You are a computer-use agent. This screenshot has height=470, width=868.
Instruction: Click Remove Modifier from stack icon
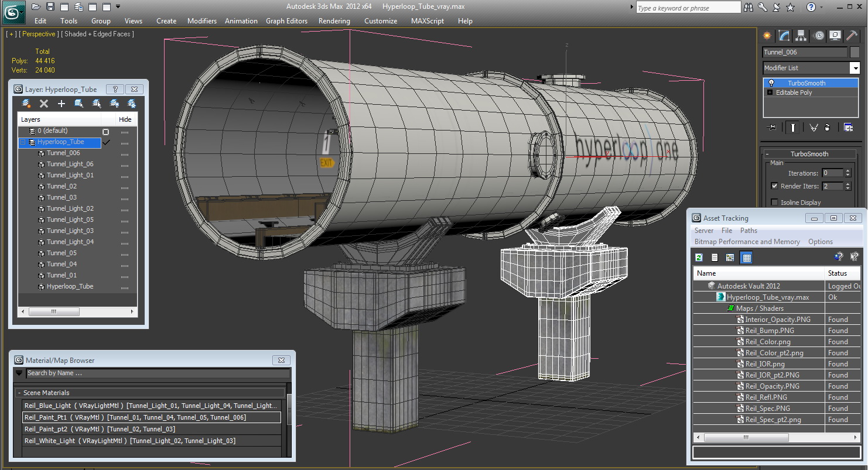pos(827,128)
